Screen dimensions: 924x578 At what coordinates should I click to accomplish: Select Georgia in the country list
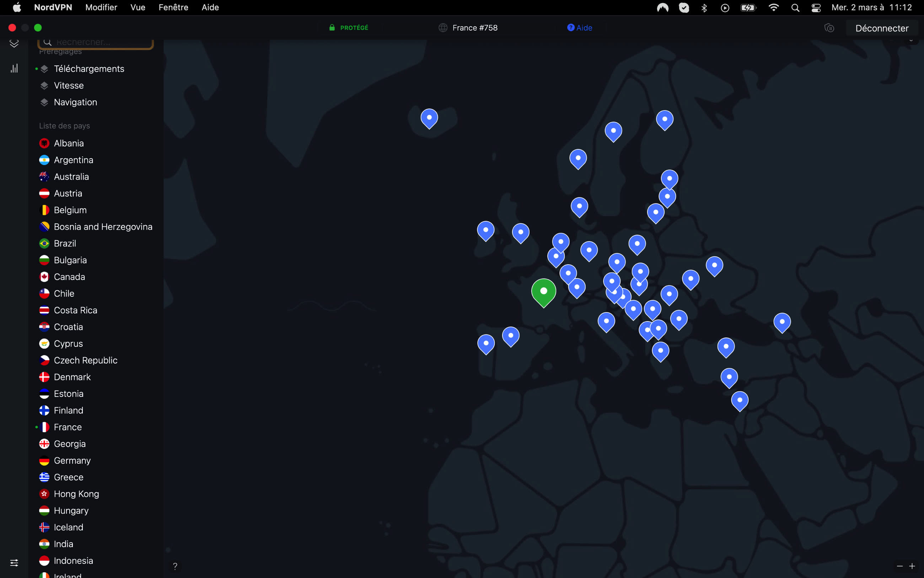click(x=70, y=444)
